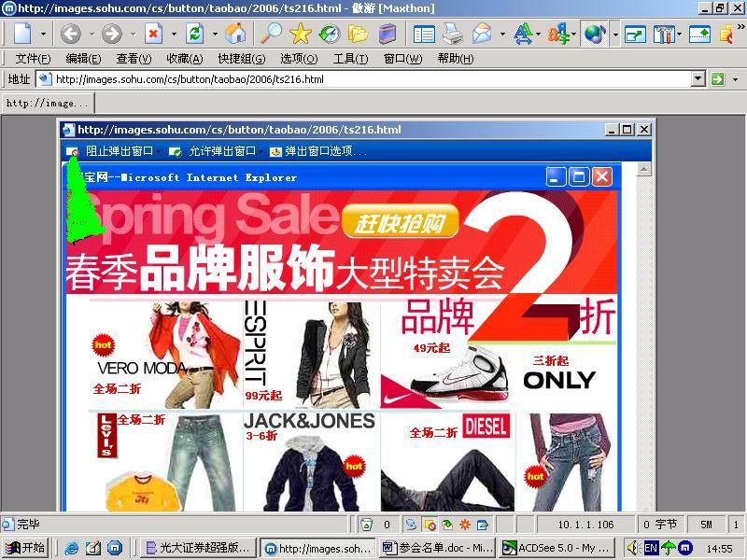
Task: Click the DIESEL brand logo
Action: (486, 426)
